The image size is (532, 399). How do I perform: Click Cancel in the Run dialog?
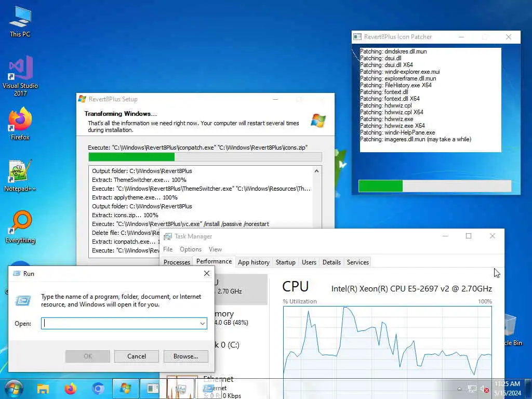pyautogui.click(x=137, y=356)
